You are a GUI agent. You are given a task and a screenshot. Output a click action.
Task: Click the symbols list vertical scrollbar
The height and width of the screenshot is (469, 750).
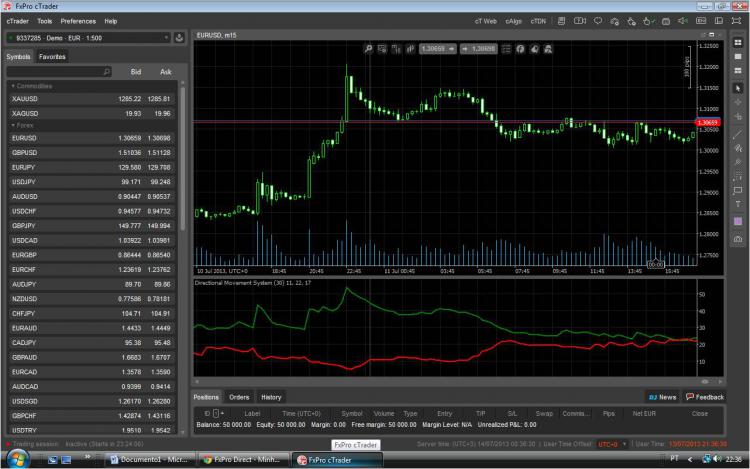tap(183, 158)
